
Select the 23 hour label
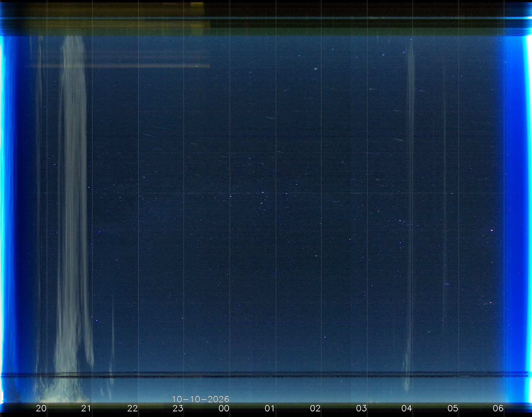pyautogui.click(x=178, y=408)
